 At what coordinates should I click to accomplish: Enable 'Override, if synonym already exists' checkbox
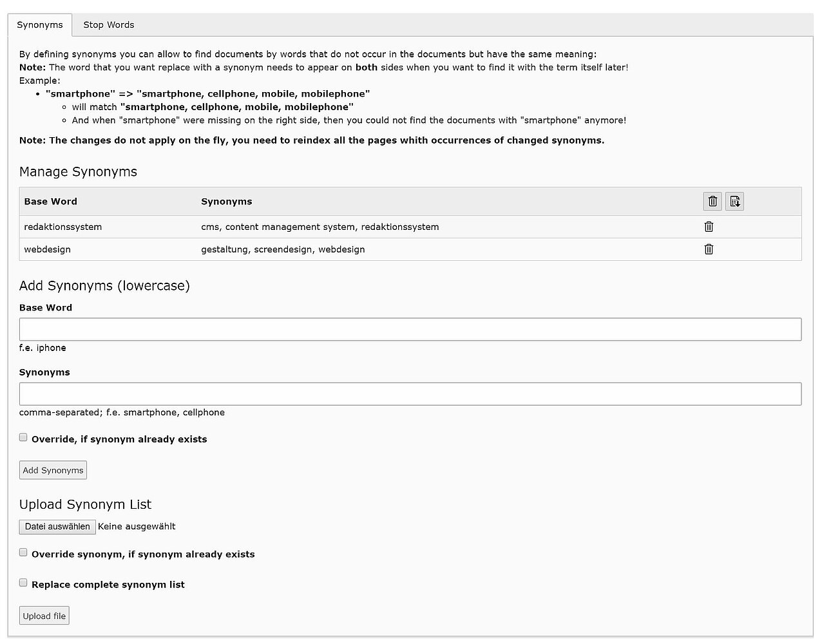point(23,438)
